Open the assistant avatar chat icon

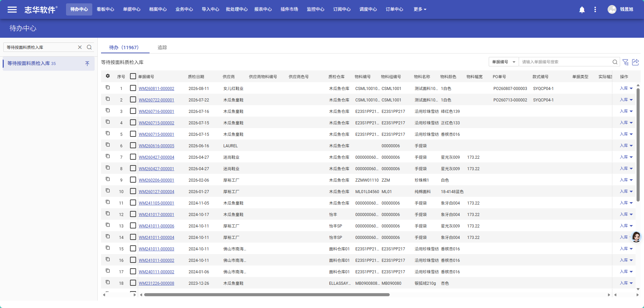click(636, 237)
